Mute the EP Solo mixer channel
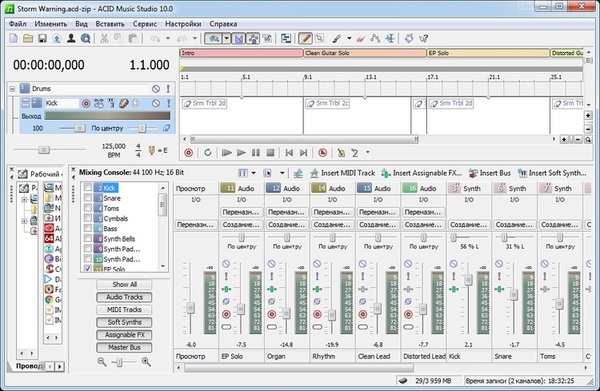The width and height of the screenshot is (600, 391). pyautogui.click(x=226, y=264)
